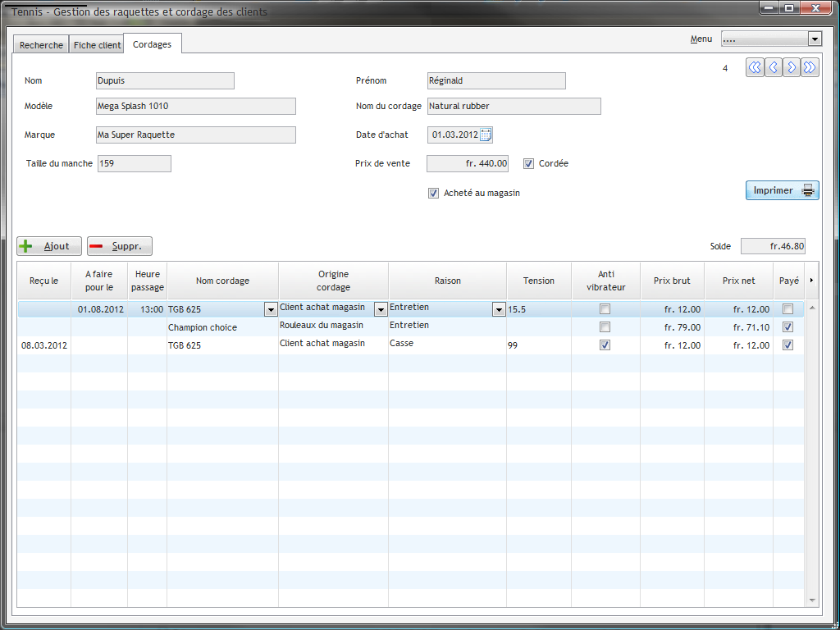Go to the first record
The height and width of the screenshot is (630, 840).
(755, 67)
